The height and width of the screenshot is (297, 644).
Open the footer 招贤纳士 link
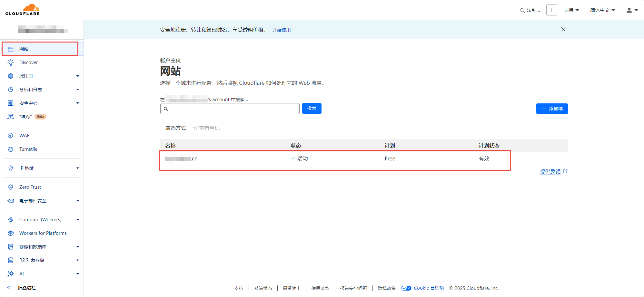click(x=292, y=288)
